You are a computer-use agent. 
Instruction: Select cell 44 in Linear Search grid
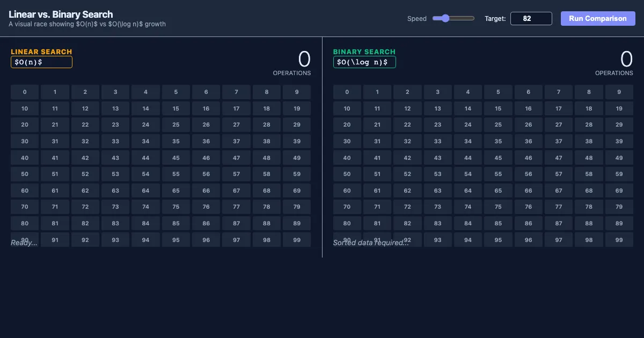pyautogui.click(x=145, y=158)
